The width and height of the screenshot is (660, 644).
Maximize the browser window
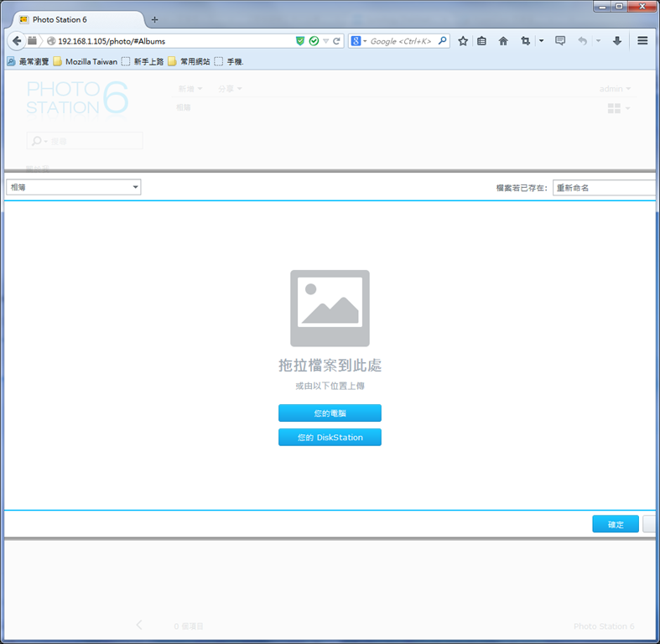pyautogui.click(x=619, y=7)
